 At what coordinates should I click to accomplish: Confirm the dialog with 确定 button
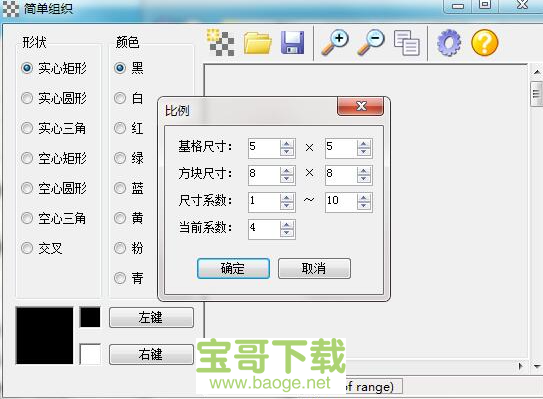[x=233, y=268]
